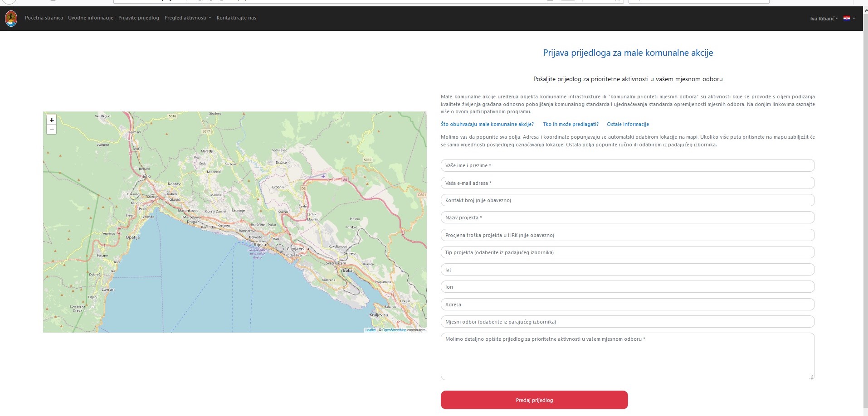This screenshot has height=416, width=868.
Task: Open Ostale informacije link
Action: pyautogui.click(x=628, y=124)
